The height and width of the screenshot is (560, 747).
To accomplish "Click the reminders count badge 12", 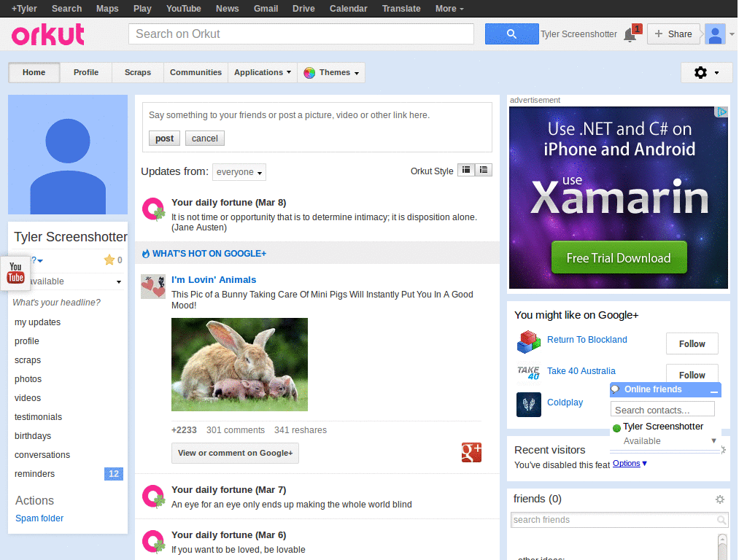I will 113,474.
